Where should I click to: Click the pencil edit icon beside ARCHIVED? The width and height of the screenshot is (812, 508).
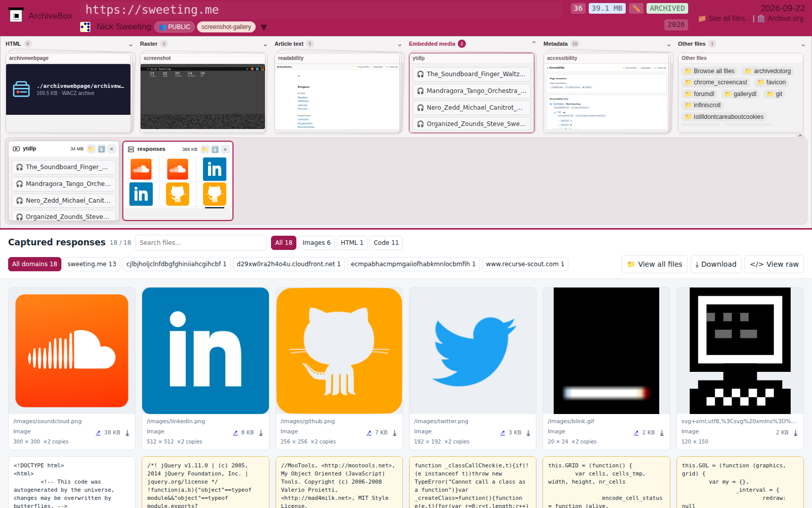636,8
